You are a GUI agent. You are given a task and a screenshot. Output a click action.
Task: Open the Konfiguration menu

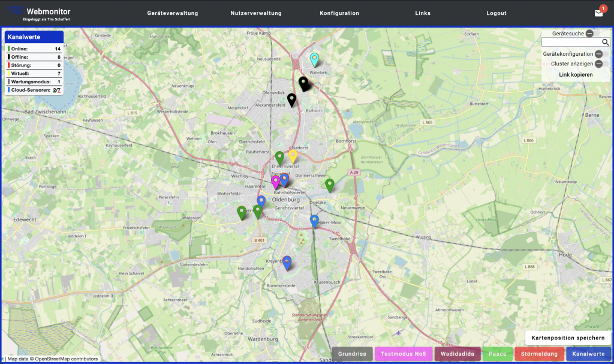[x=339, y=13]
